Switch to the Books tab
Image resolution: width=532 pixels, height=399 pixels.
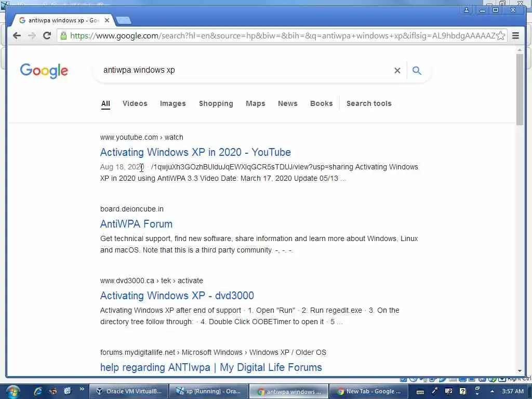click(321, 103)
